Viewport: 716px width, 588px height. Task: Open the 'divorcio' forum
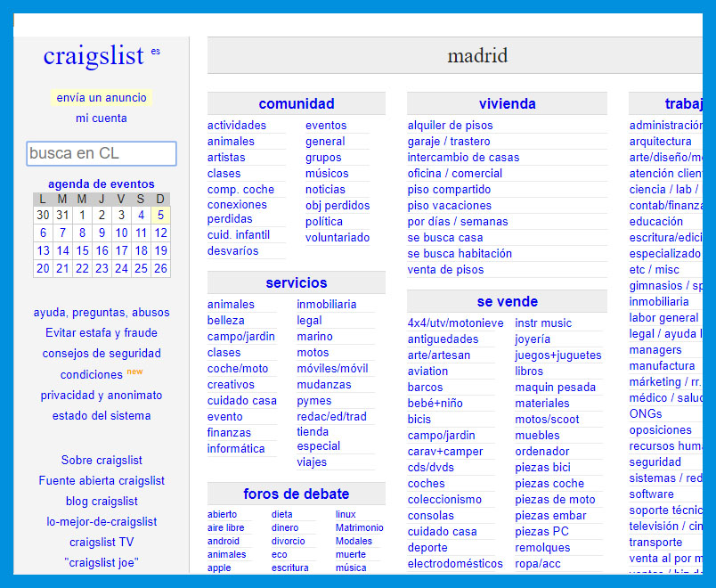(x=289, y=541)
